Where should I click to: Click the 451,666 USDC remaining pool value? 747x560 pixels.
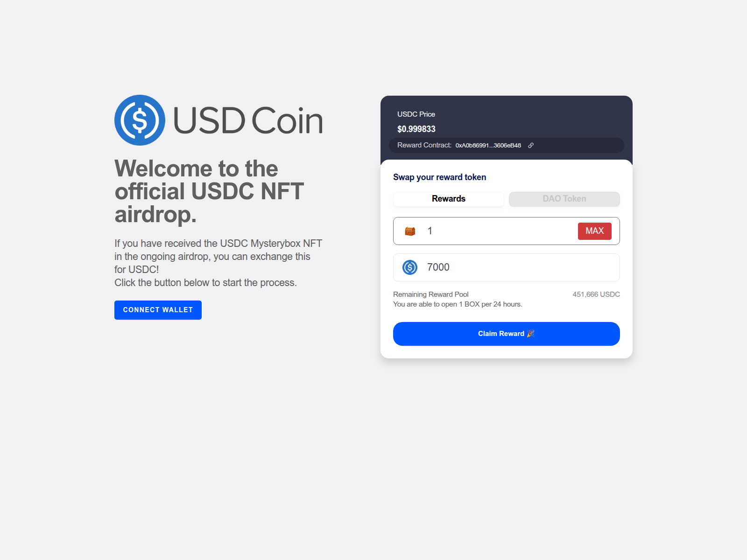point(596,294)
